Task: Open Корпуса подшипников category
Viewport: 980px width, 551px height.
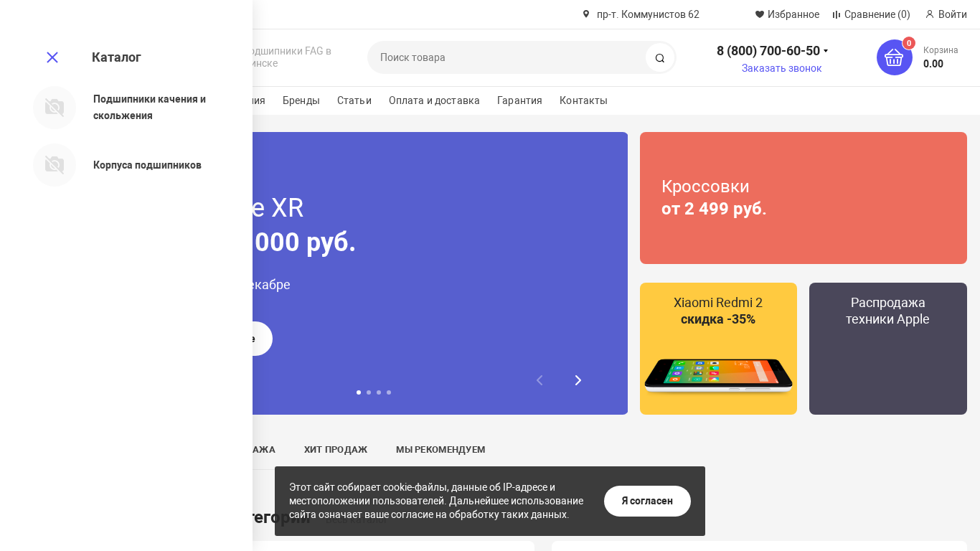Action: [x=147, y=165]
